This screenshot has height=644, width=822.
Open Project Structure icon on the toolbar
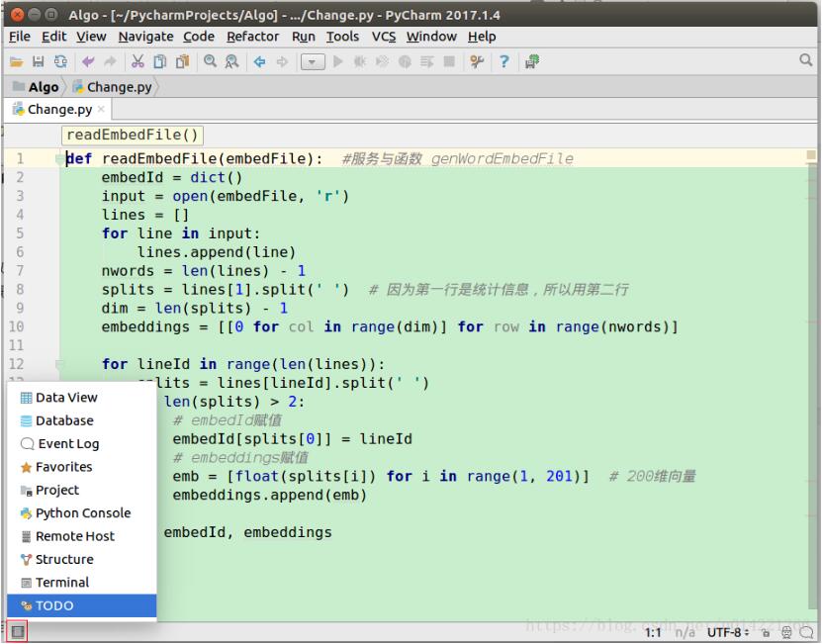(530, 61)
